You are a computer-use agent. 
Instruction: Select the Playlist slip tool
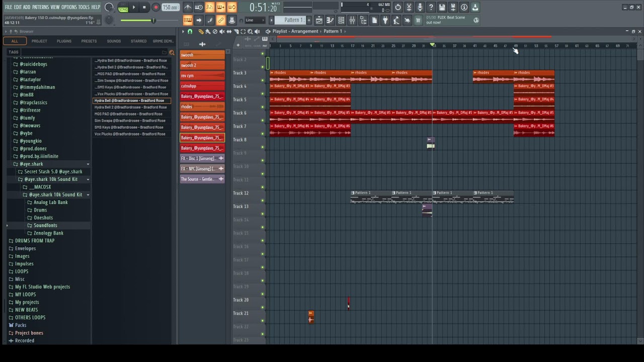pos(229,32)
